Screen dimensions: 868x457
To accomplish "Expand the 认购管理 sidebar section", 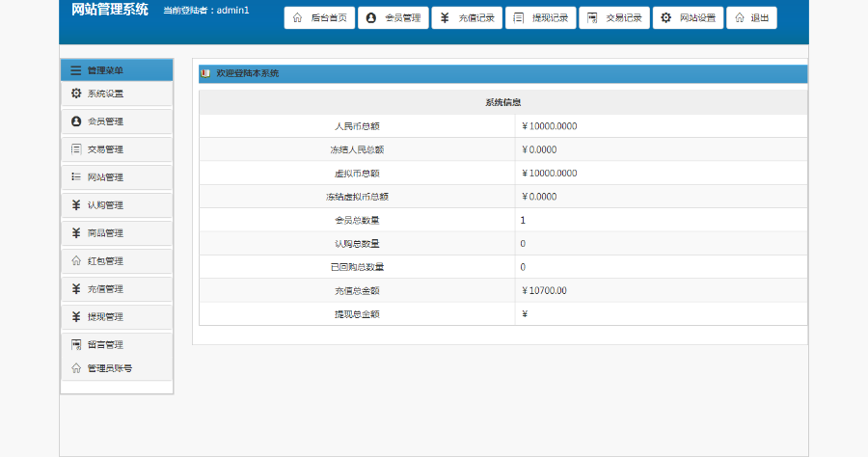I will tap(105, 205).
